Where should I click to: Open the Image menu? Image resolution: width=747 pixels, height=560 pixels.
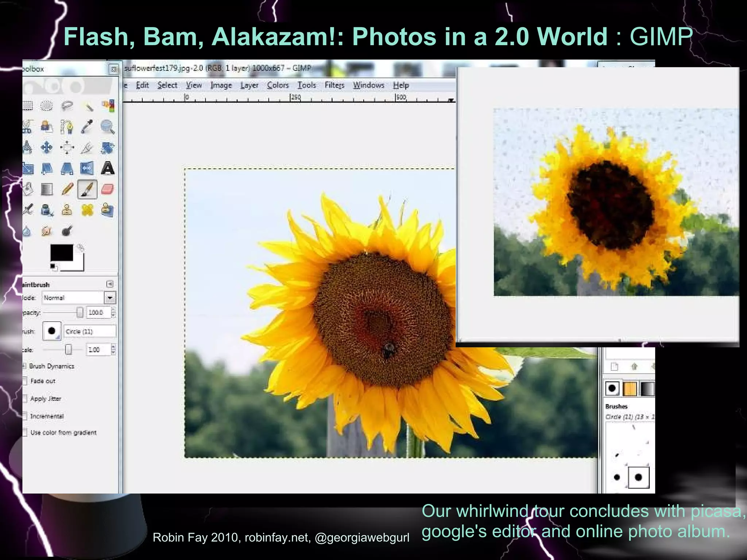pyautogui.click(x=221, y=85)
